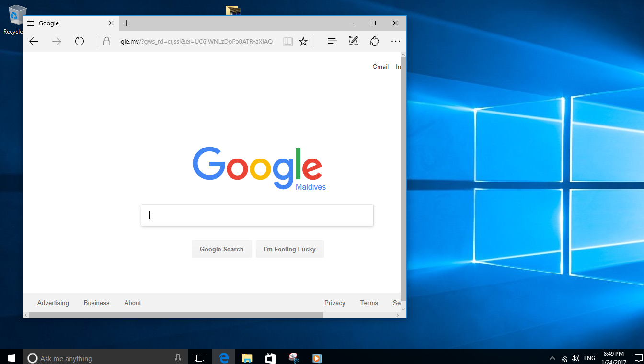Click the vertical scrollbar down arrow
Screen dimensions: 644x364
(403, 309)
